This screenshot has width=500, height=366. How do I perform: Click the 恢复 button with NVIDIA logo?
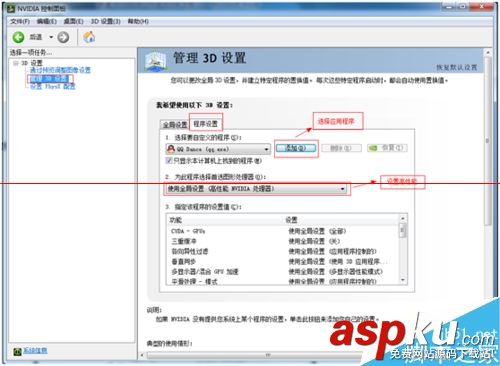click(387, 148)
